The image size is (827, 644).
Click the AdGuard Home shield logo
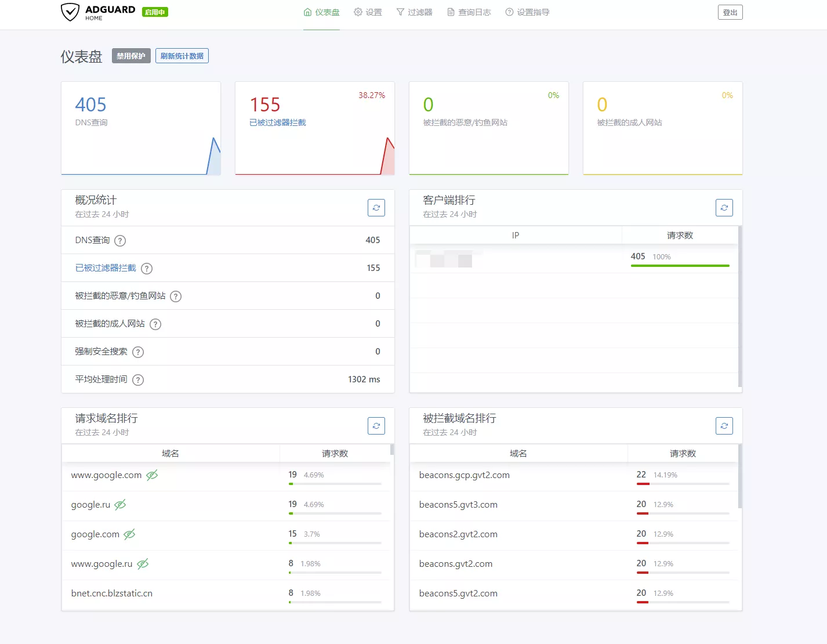(70, 12)
